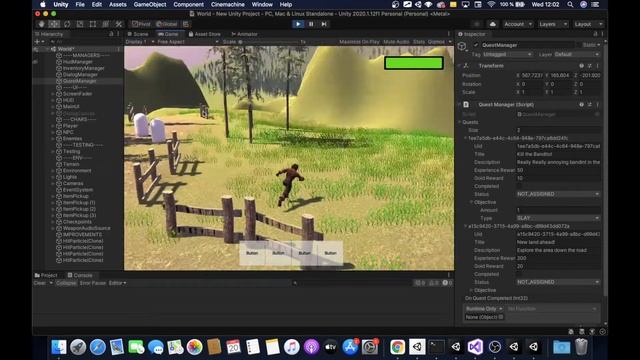This screenshot has width=640, height=360.
Task: Click the green health bar in Game view
Action: point(414,63)
